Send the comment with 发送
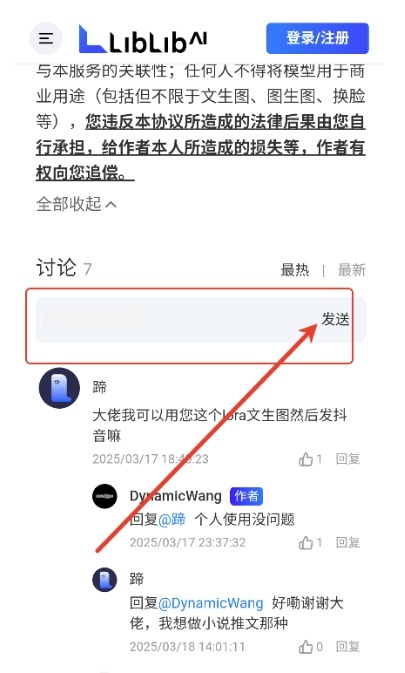Image resolution: width=405 pixels, height=673 pixels. (x=335, y=319)
